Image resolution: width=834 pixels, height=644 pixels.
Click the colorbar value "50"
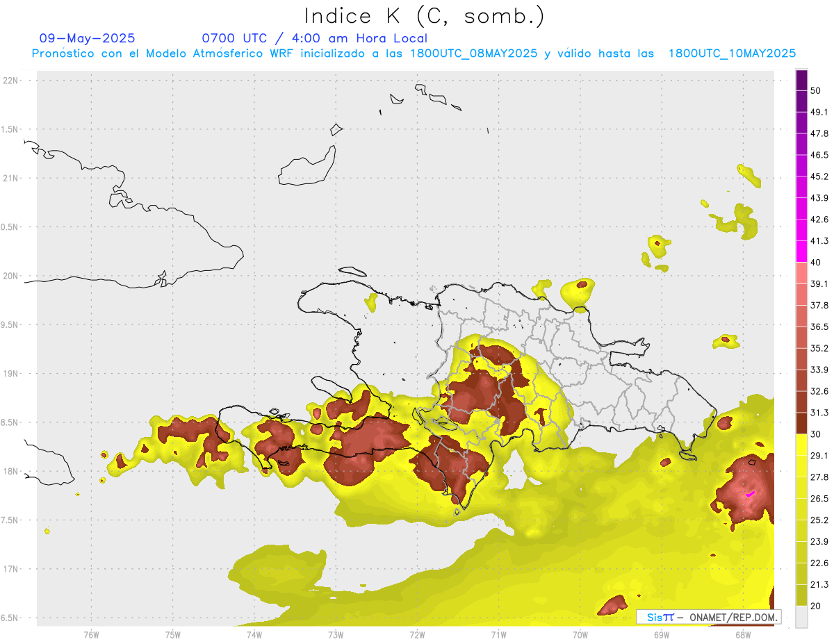click(816, 91)
